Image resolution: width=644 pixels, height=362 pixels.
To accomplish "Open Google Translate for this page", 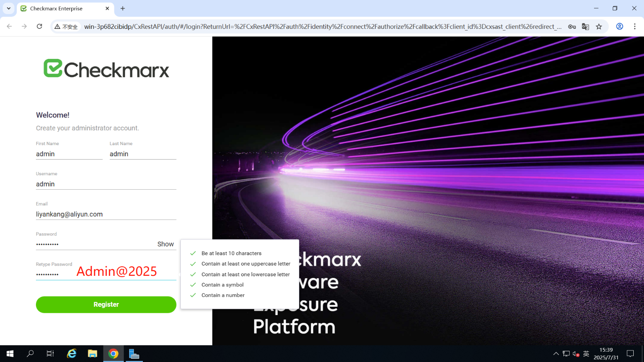I will point(585,26).
